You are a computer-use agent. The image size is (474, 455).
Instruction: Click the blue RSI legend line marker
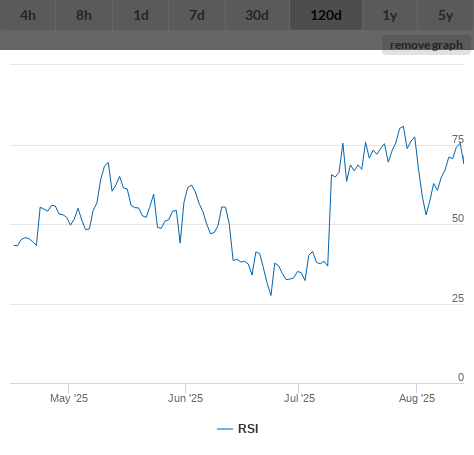pyautogui.click(x=225, y=429)
